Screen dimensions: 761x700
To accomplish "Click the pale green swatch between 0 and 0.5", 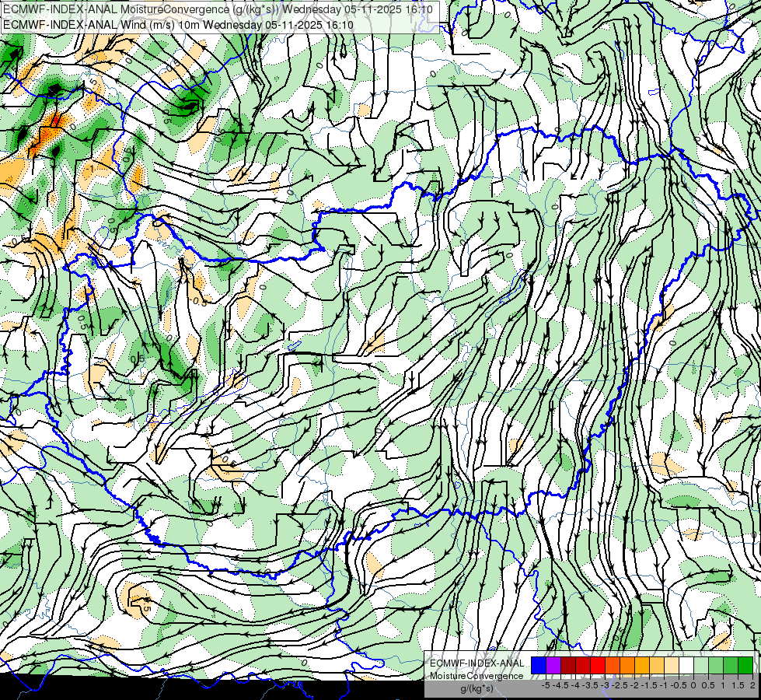I will point(701,665).
